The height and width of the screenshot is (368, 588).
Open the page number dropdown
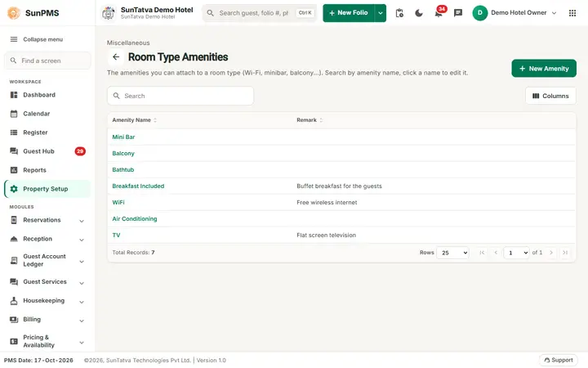point(516,253)
